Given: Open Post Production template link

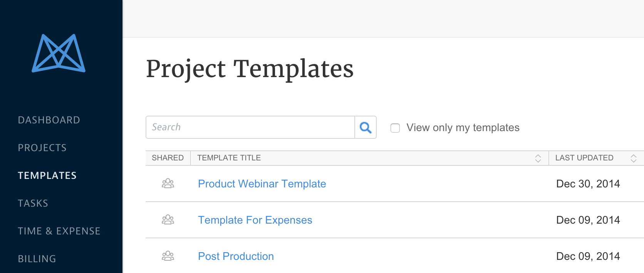Looking at the screenshot, I should pyautogui.click(x=236, y=256).
